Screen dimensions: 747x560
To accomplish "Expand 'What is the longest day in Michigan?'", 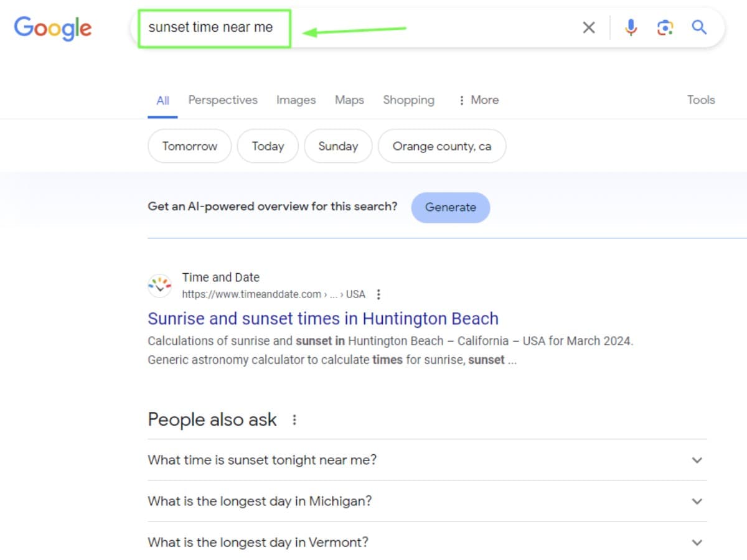I will click(427, 501).
